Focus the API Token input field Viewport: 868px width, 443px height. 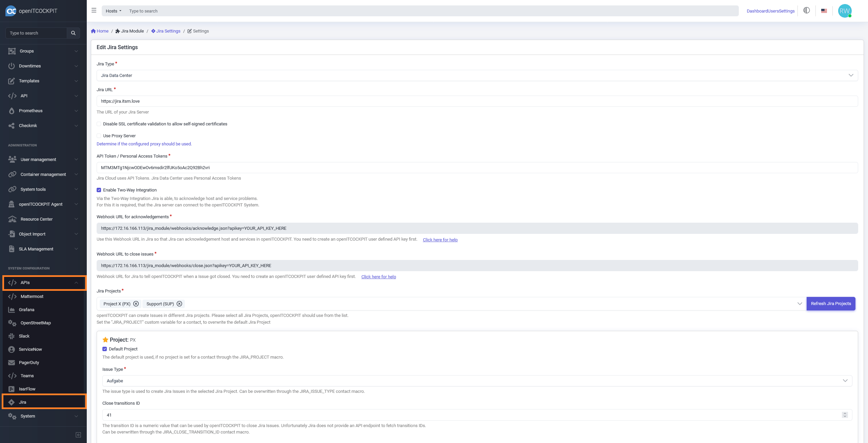477,167
